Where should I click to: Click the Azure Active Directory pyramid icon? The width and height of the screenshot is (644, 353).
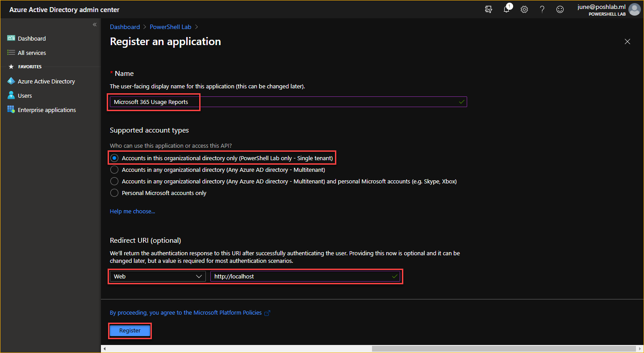(x=11, y=81)
